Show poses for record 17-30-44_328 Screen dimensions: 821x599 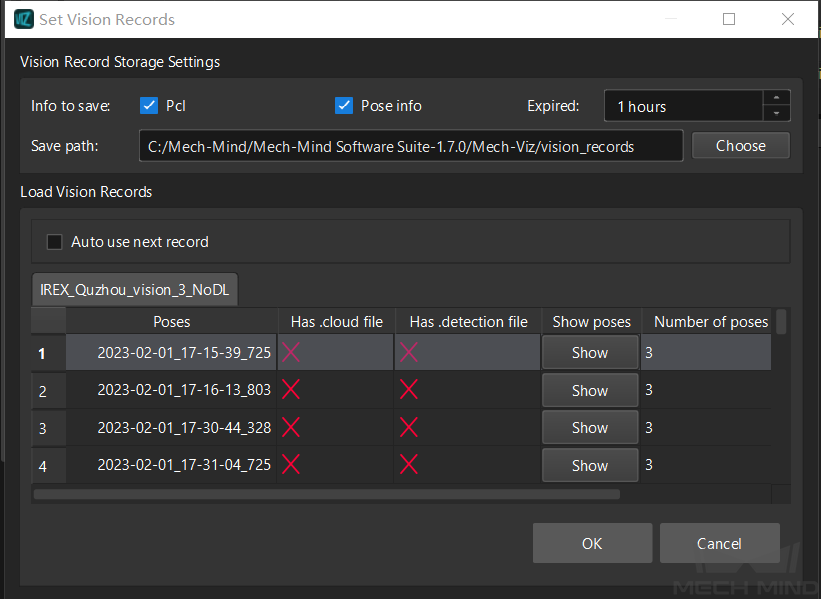pyautogui.click(x=590, y=428)
